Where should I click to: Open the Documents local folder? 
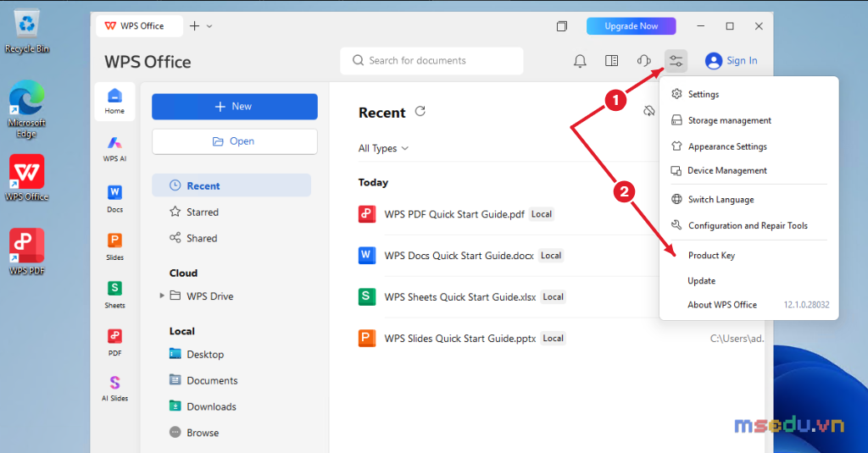click(203, 380)
